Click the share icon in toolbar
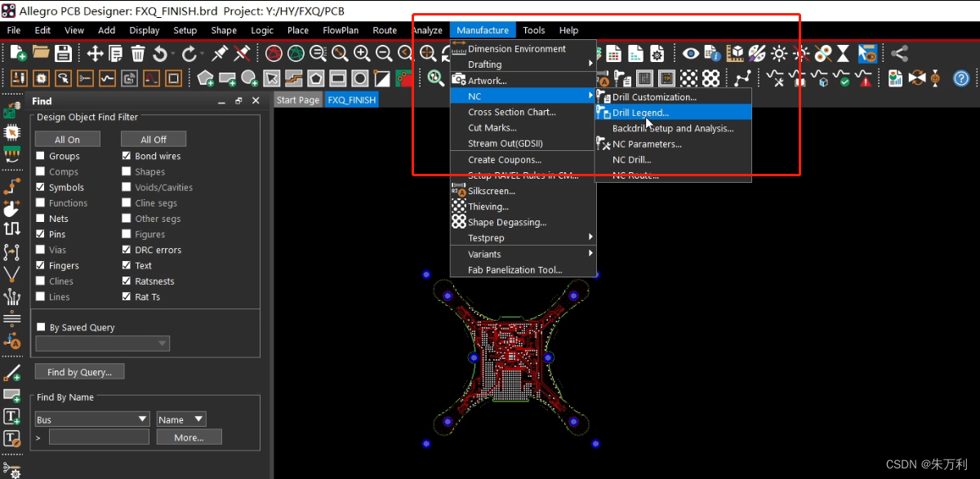Screen dimensions: 980x479 899,54
